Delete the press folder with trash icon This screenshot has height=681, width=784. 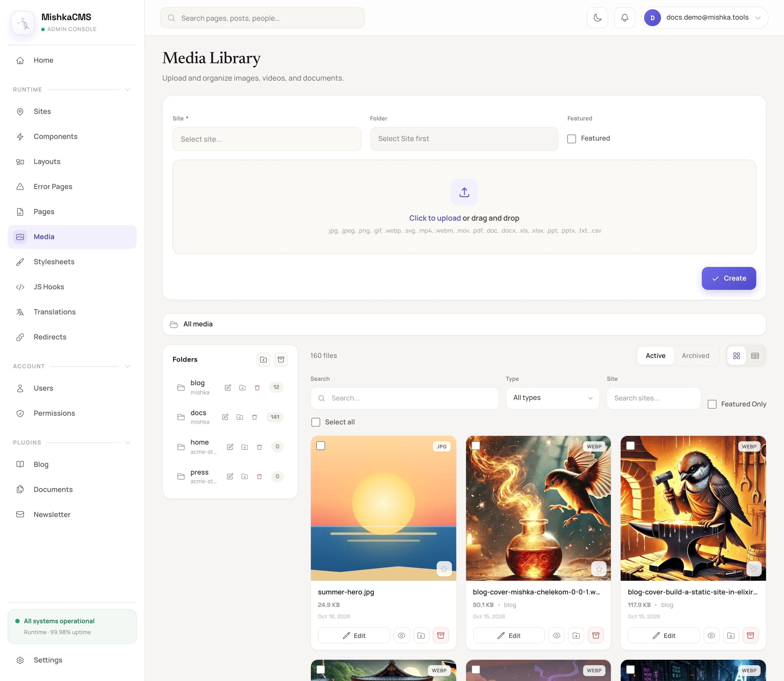coord(259,476)
